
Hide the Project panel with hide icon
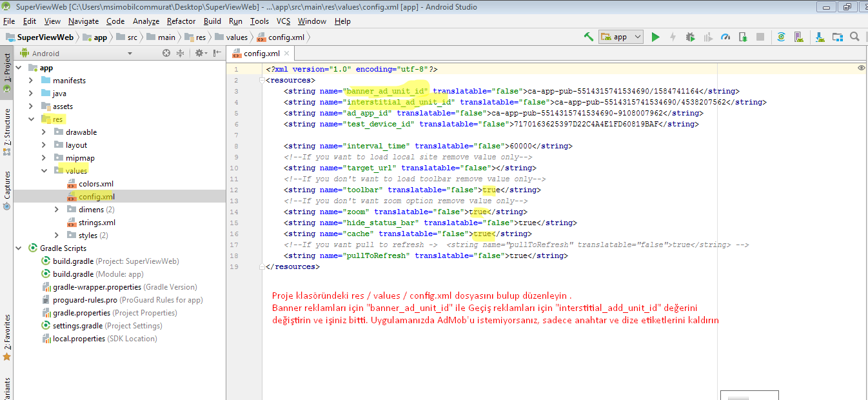[217, 53]
